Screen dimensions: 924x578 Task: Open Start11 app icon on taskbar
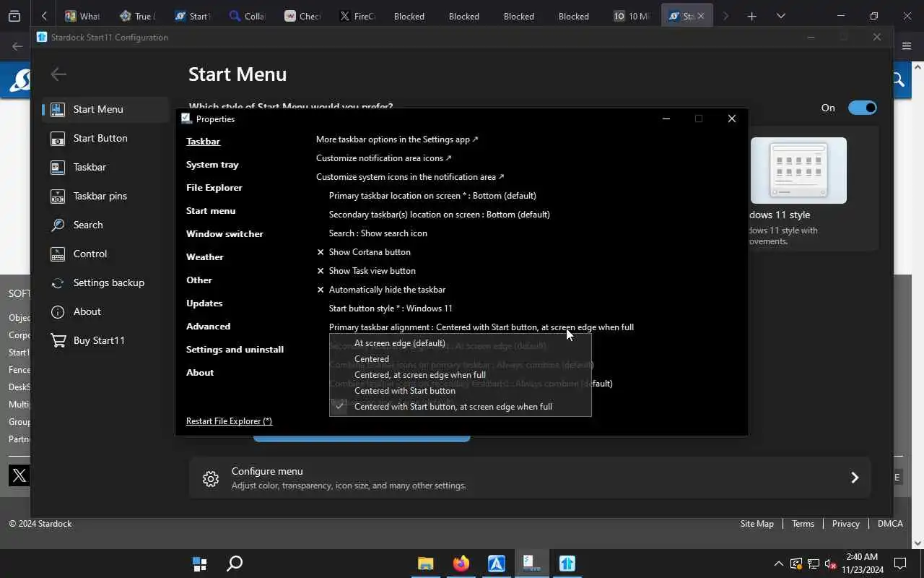point(567,564)
